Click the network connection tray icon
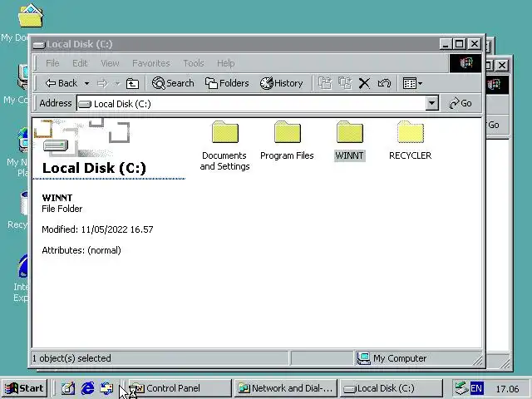The height and width of the screenshot is (399, 532). tap(461, 388)
